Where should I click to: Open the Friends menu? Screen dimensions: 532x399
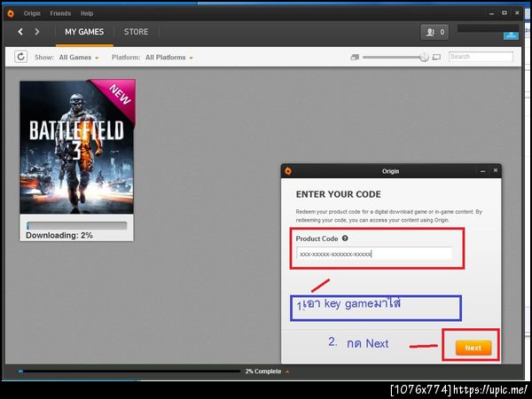tap(60, 13)
